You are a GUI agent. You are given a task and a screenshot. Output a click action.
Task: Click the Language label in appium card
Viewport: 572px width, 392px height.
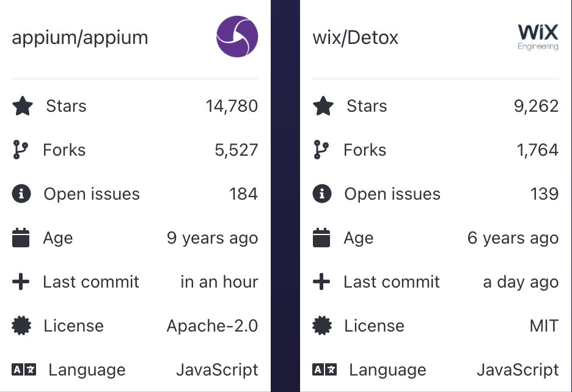click(x=87, y=371)
